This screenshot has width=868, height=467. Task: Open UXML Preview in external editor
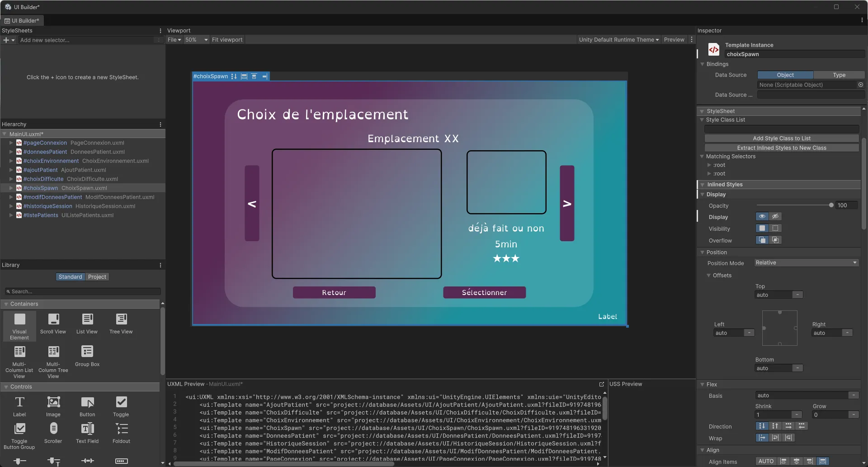click(x=602, y=384)
